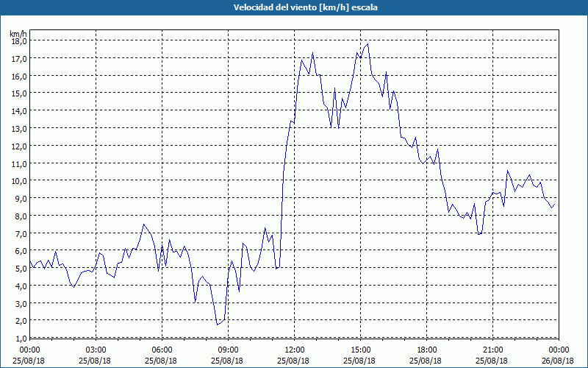
Task: Click the 10,0 value on the y-axis
Action: tap(19, 181)
